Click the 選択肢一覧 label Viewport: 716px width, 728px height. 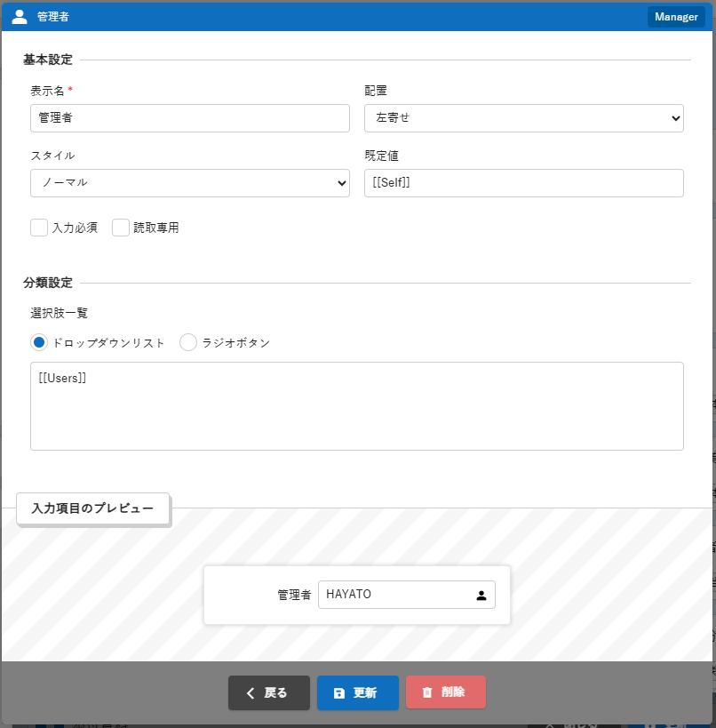pos(59,313)
